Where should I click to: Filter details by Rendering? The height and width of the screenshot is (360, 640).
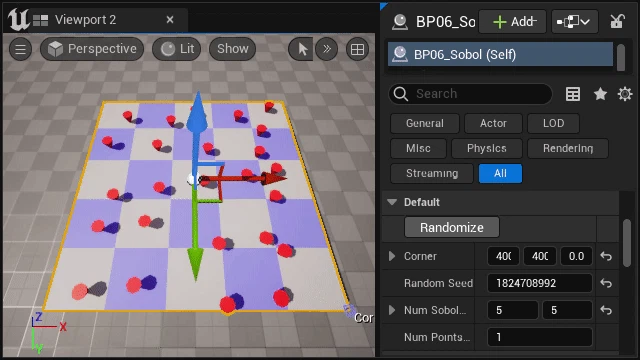(x=568, y=148)
